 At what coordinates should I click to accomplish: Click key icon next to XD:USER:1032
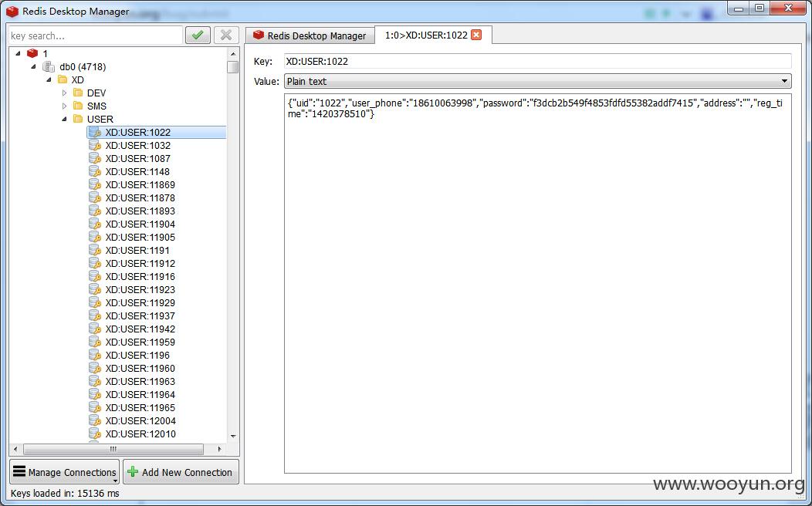(x=95, y=145)
